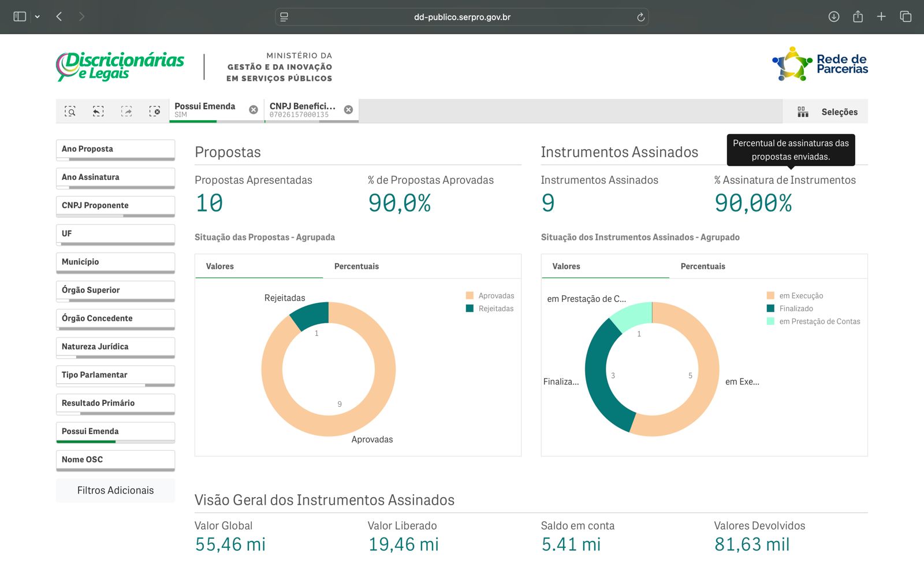Open the Tipo Parlamentar filter
Image resolution: width=924 pixels, height=578 pixels.
tap(115, 375)
